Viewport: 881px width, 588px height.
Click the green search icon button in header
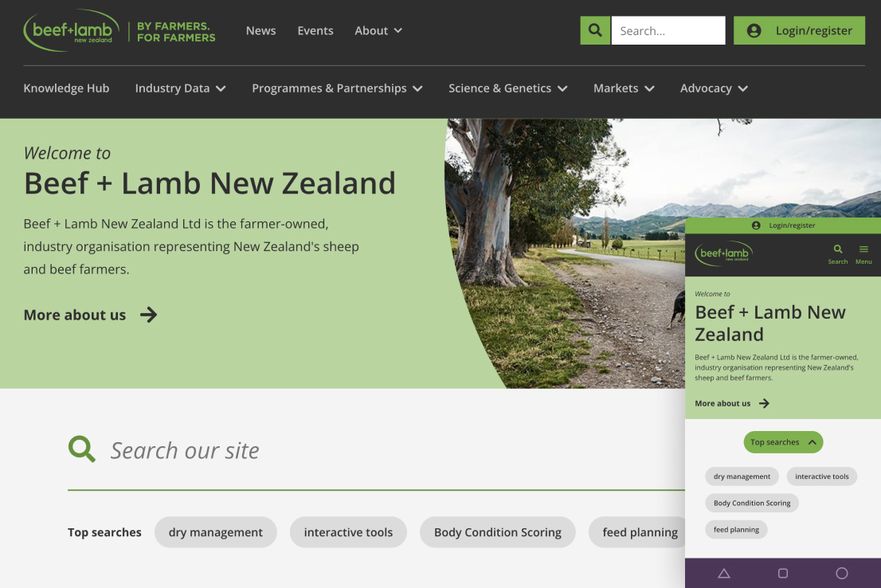pos(595,30)
